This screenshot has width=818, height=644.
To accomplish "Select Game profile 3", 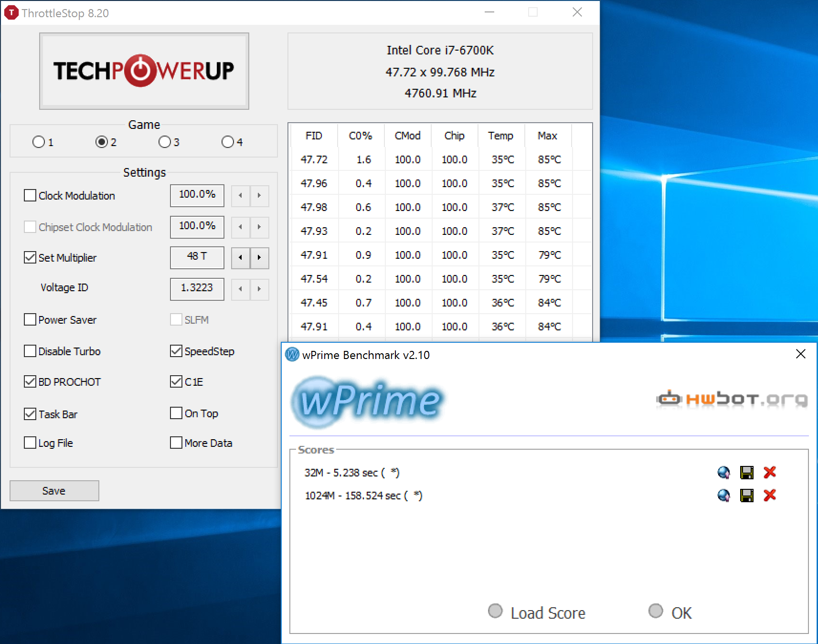I will click(x=165, y=142).
